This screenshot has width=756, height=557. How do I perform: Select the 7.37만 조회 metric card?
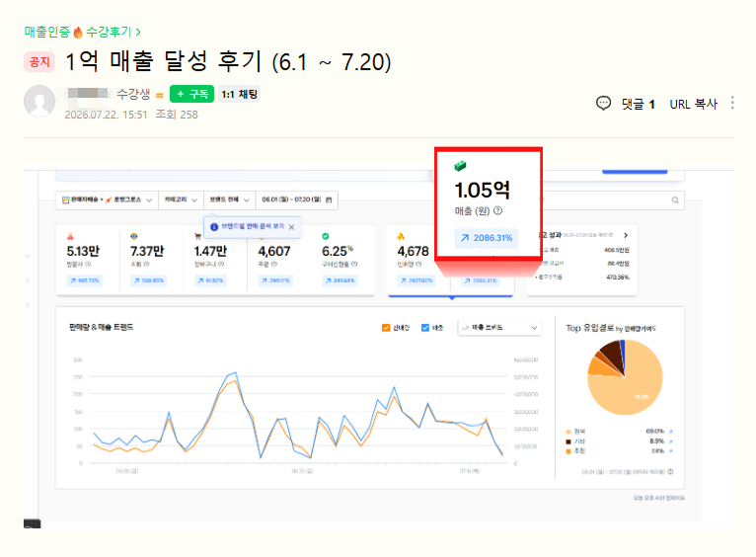151,259
